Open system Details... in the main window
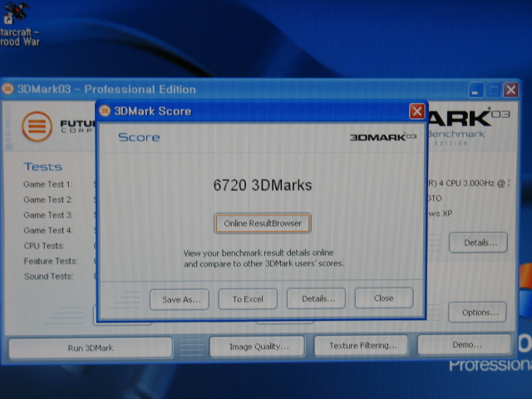Image resolution: width=532 pixels, height=399 pixels. click(x=479, y=243)
